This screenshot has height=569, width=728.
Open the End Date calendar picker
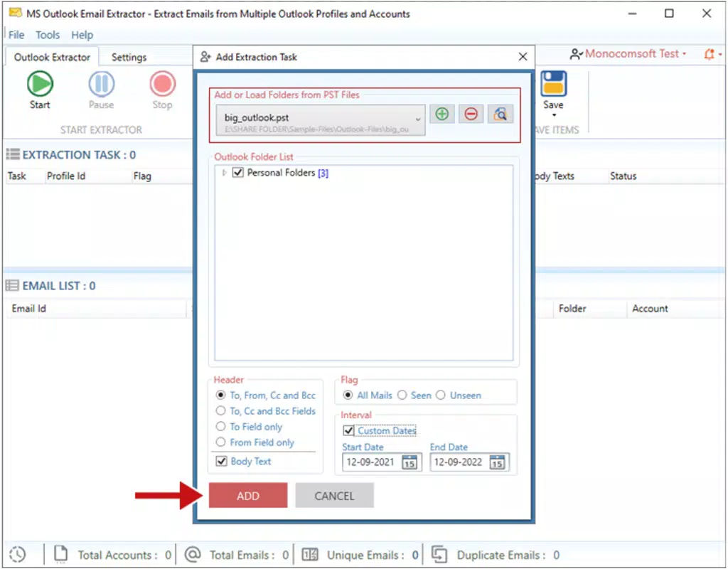497,462
